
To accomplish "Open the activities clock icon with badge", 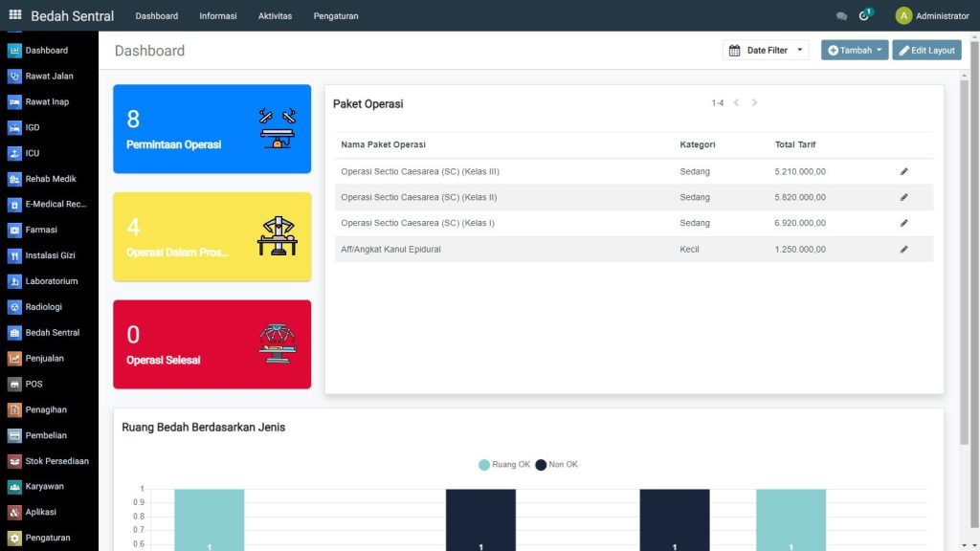I will [x=865, y=15].
